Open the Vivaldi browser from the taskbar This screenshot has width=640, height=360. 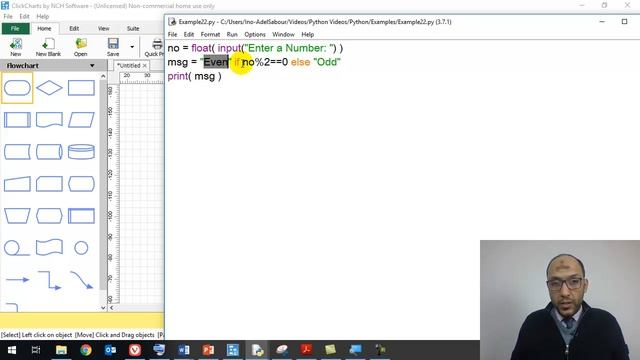(x=135, y=350)
